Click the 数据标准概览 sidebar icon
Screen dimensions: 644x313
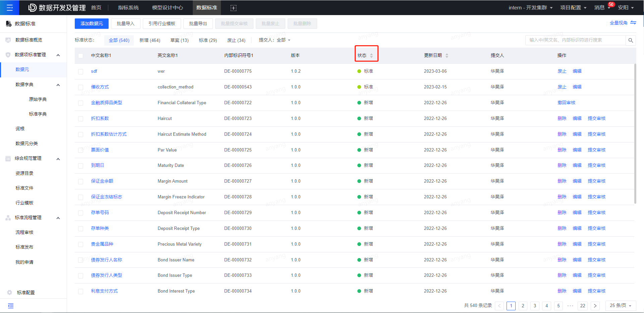tap(8, 40)
